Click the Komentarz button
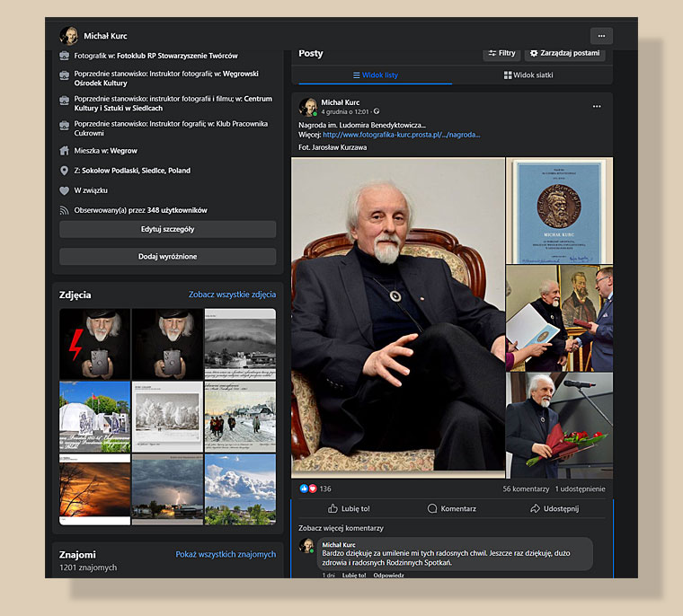The height and width of the screenshot is (616, 683). 452,508
